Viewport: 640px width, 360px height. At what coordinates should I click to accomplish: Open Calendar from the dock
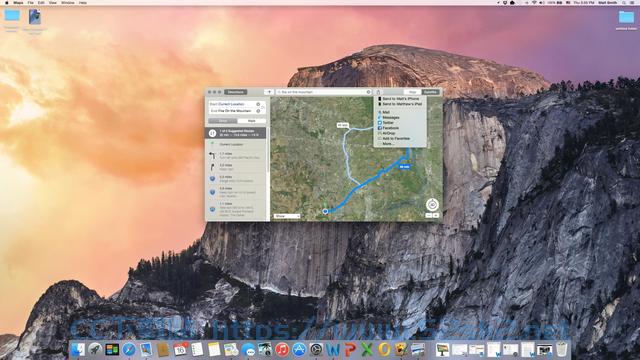point(180,349)
